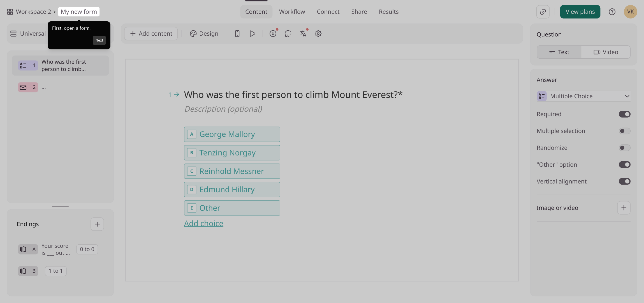
Task: Click the mobile preview phone icon
Action: (x=237, y=34)
